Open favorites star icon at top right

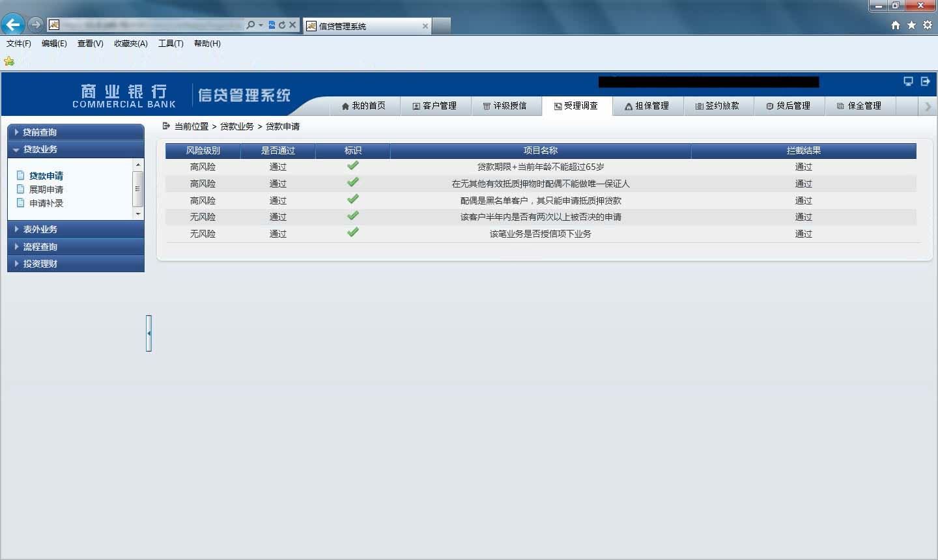pos(911,25)
